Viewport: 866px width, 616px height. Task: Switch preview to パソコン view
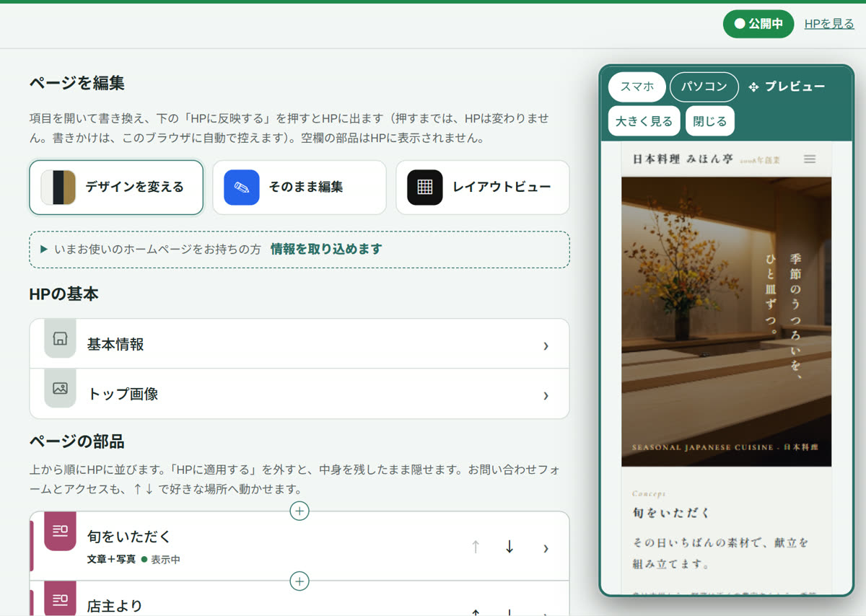pyautogui.click(x=704, y=87)
